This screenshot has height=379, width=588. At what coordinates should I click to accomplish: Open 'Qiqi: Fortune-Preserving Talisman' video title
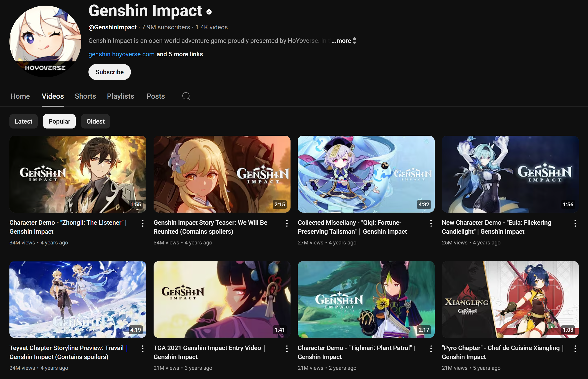coord(352,227)
